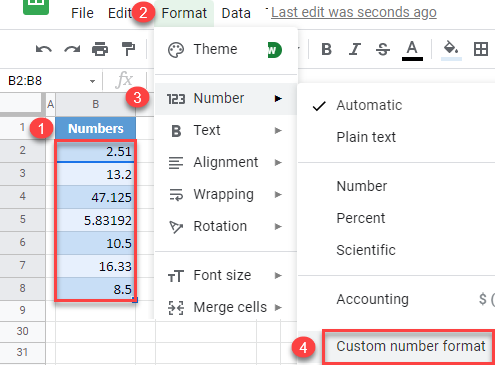
Task: Choose the Plain text format
Action: pos(396,137)
